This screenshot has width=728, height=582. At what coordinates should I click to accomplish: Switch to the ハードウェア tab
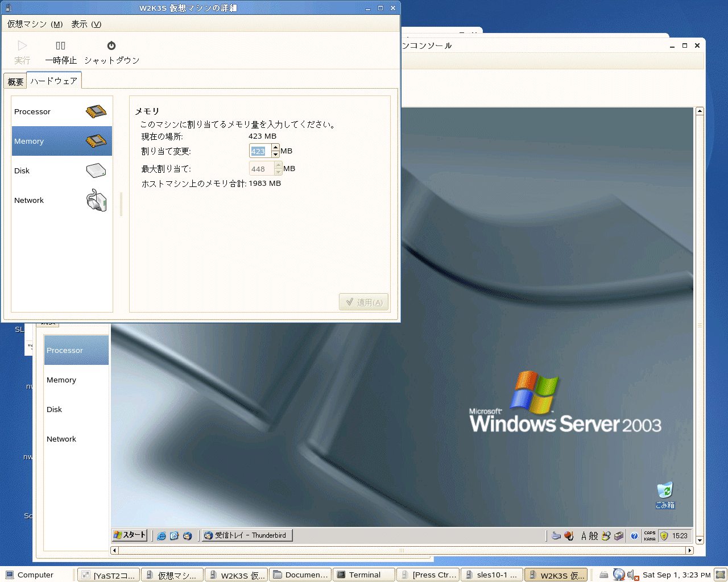tap(54, 81)
